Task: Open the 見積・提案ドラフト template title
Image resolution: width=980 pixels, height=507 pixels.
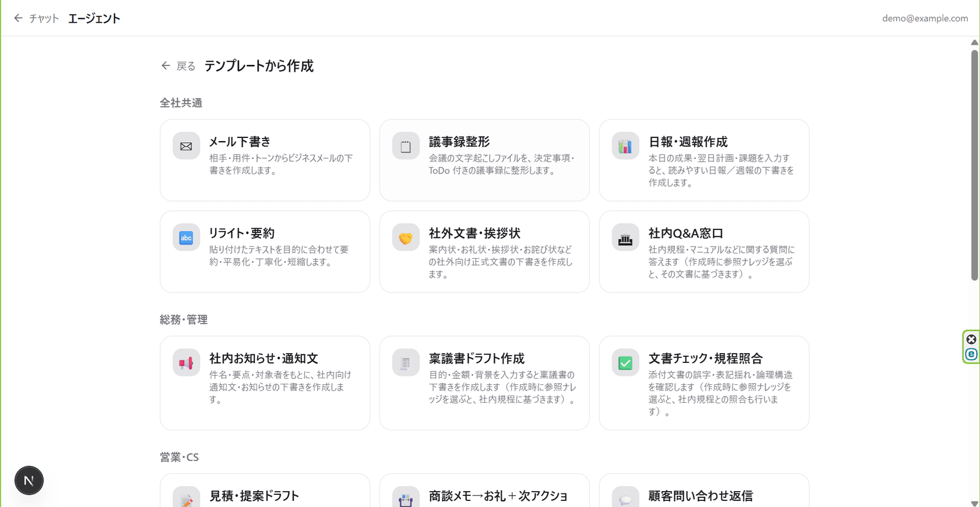Action: 254,495
